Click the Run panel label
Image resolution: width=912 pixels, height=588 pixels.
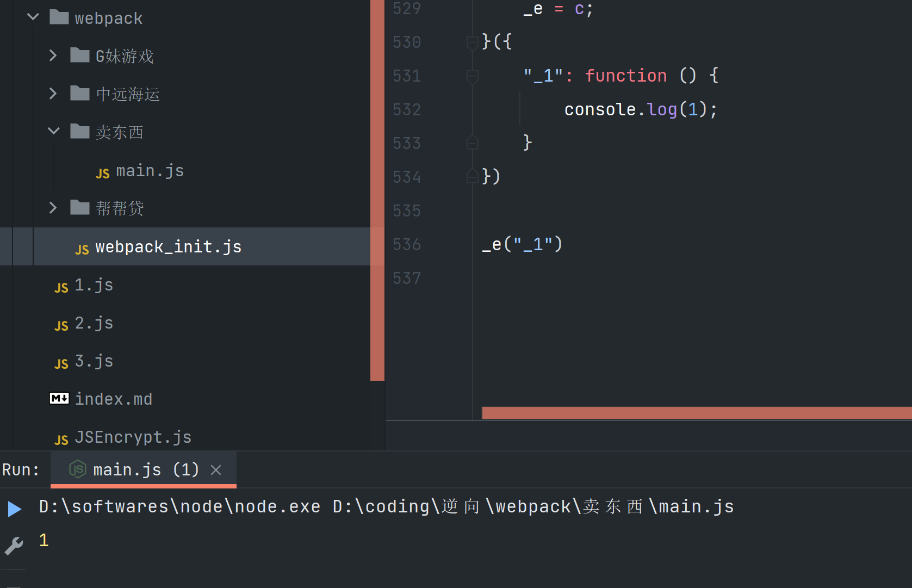[21, 469]
